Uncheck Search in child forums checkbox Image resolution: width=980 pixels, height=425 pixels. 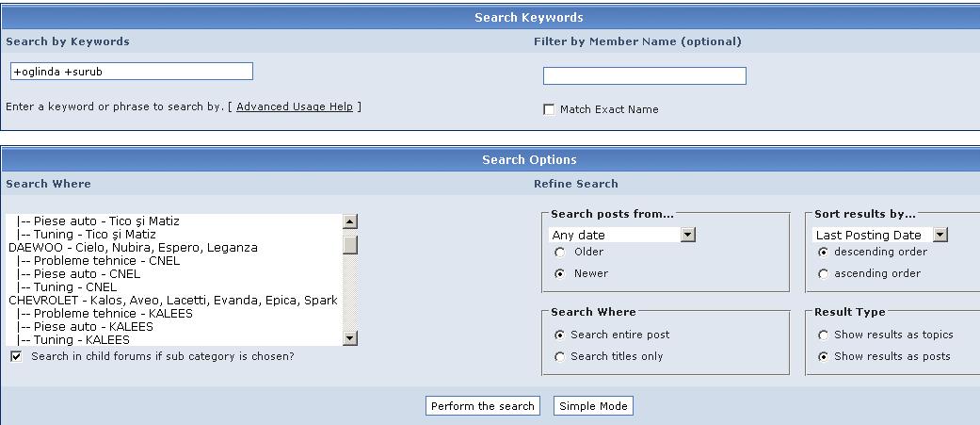tap(16, 357)
